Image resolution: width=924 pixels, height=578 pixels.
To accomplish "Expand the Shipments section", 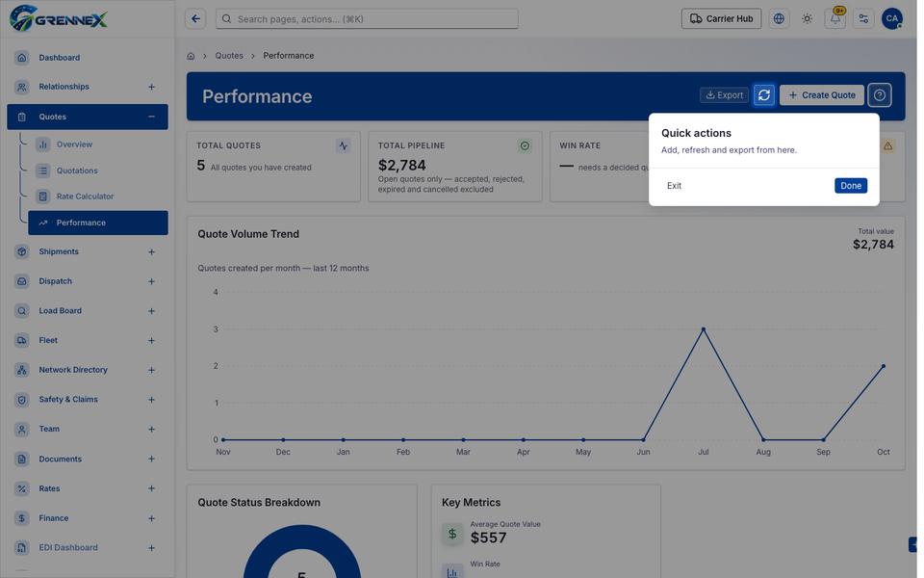I will 151,252.
